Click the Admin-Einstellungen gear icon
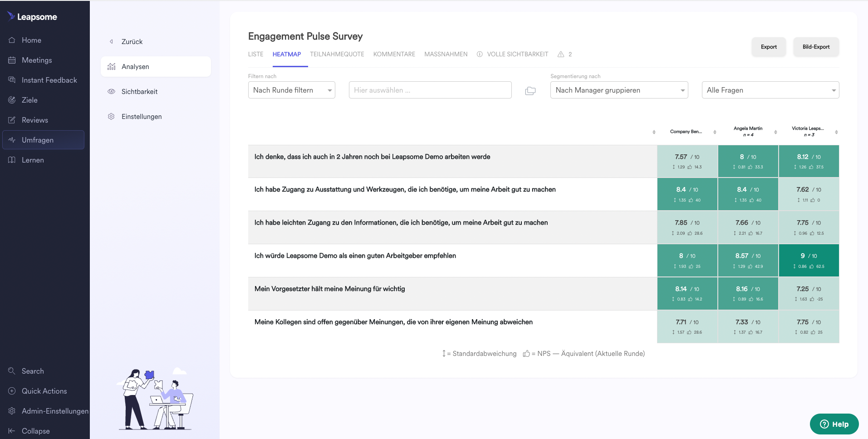 tap(12, 411)
